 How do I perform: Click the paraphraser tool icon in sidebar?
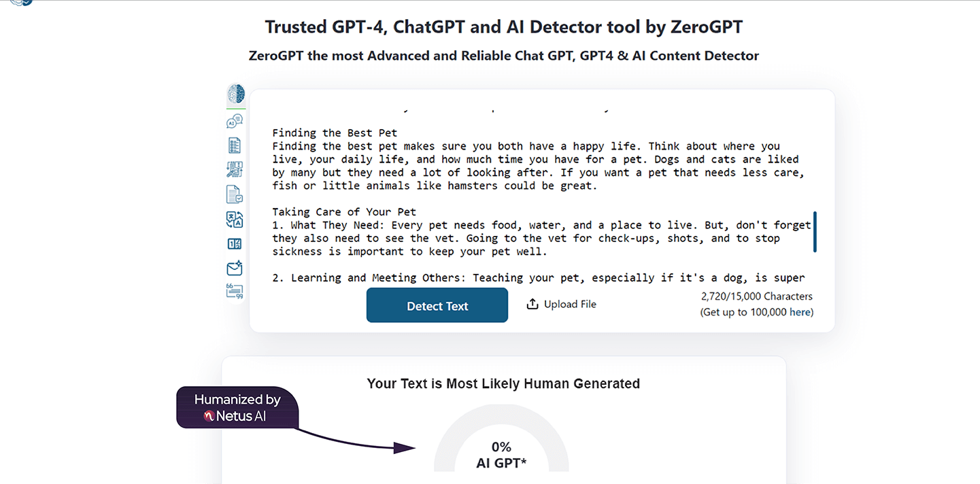click(235, 169)
